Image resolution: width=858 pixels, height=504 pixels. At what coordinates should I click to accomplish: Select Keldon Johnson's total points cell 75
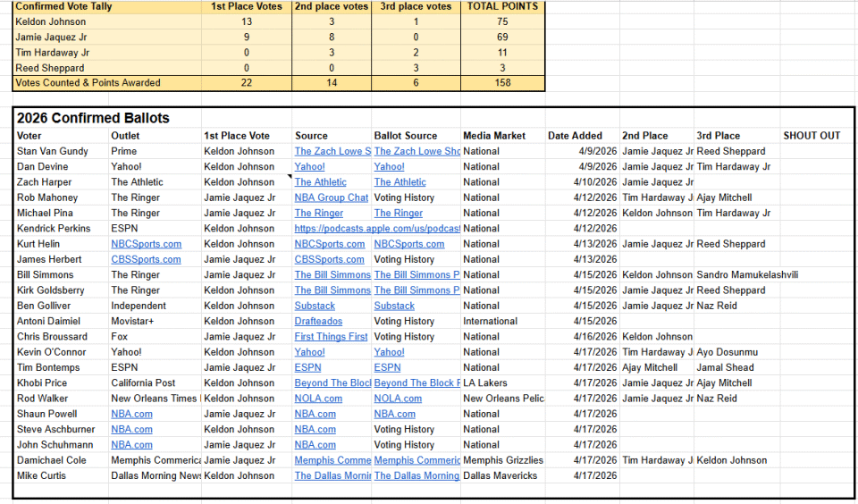(x=502, y=21)
